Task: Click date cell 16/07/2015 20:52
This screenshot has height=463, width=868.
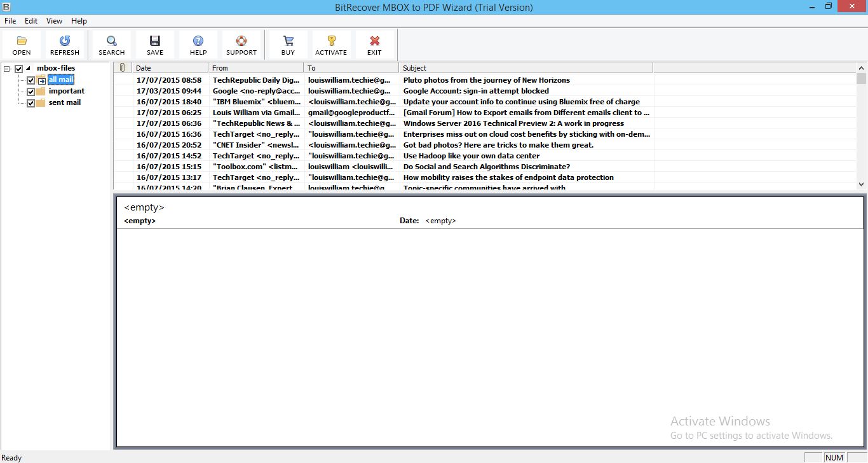Action: click(169, 145)
